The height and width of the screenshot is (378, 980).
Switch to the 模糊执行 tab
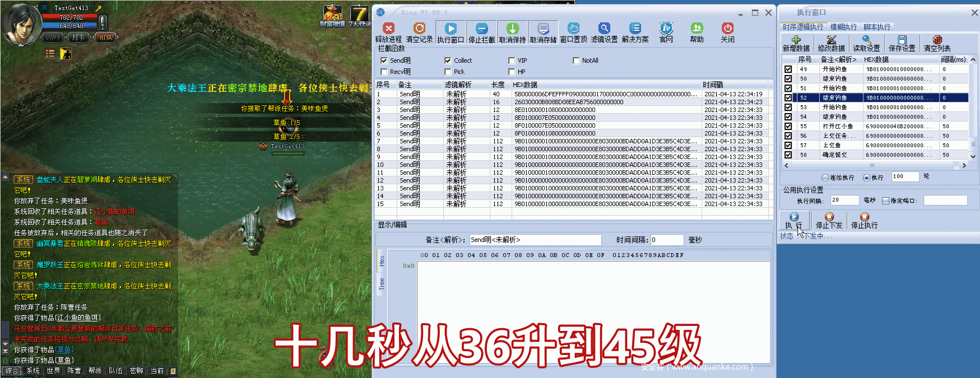click(x=843, y=27)
